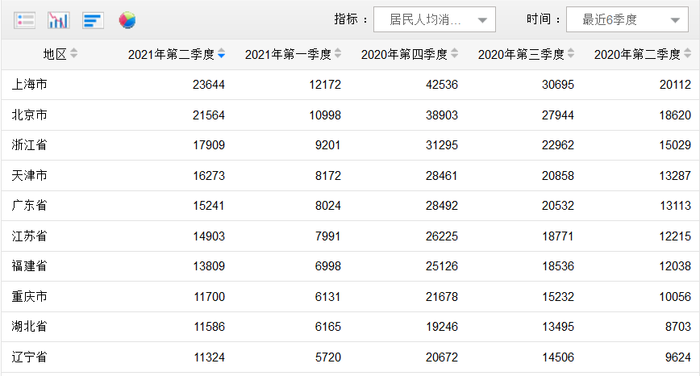The image size is (700, 376).
Task: Click the 辽宁省 row label
Action: coord(29,357)
